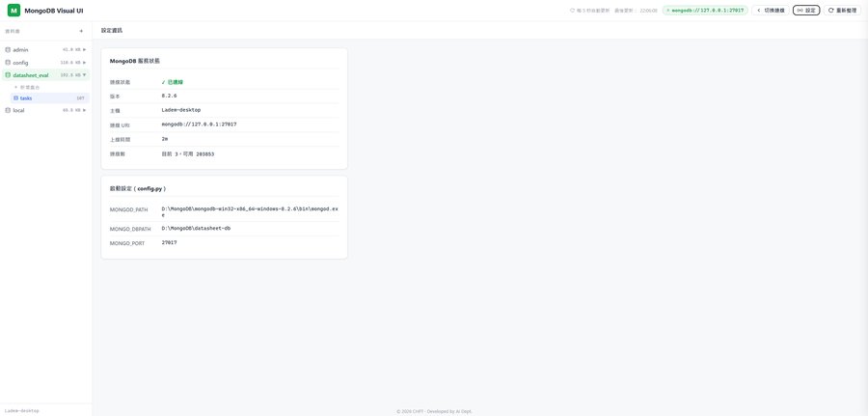Open the 設定 settings button
The image size is (868, 416).
pyautogui.click(x=806, y=11)
